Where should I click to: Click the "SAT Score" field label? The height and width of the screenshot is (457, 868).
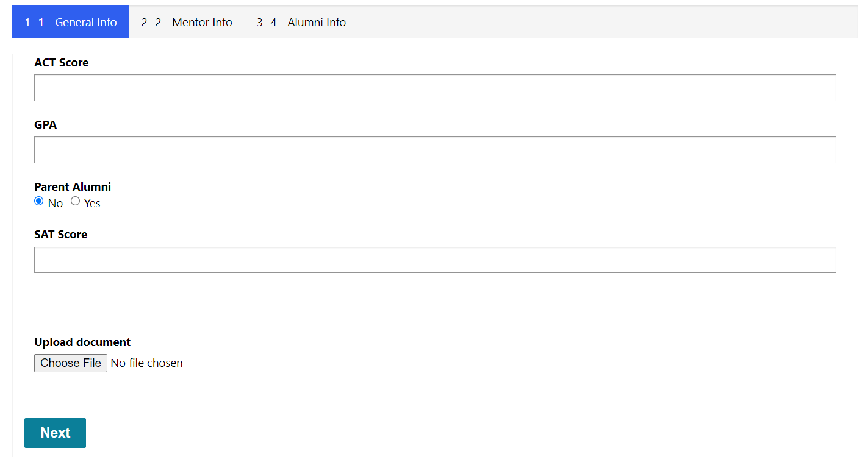61,235
